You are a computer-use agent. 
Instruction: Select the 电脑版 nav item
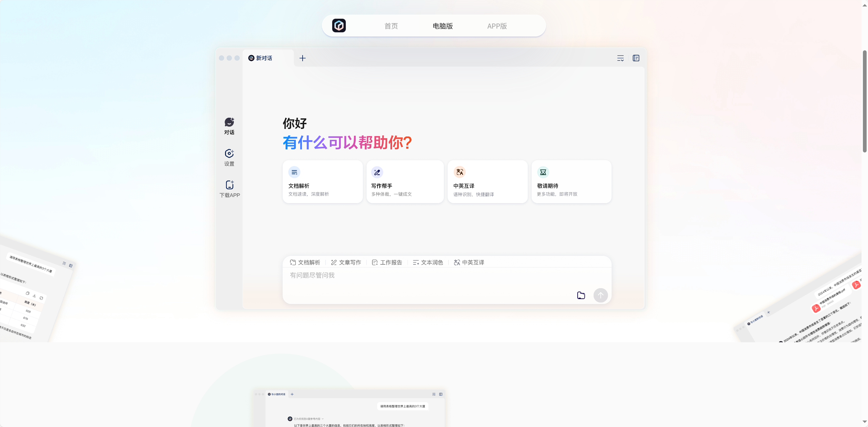point(443,26)
